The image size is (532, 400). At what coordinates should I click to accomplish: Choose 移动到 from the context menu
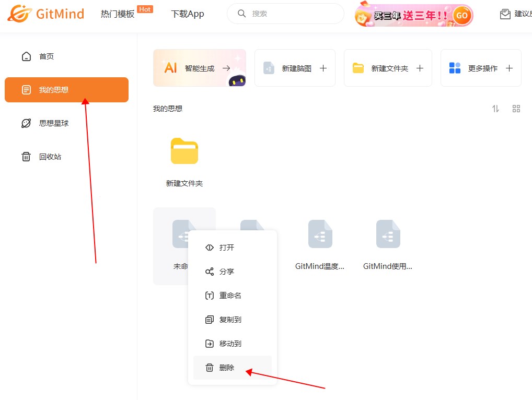(x=233, y=344)
